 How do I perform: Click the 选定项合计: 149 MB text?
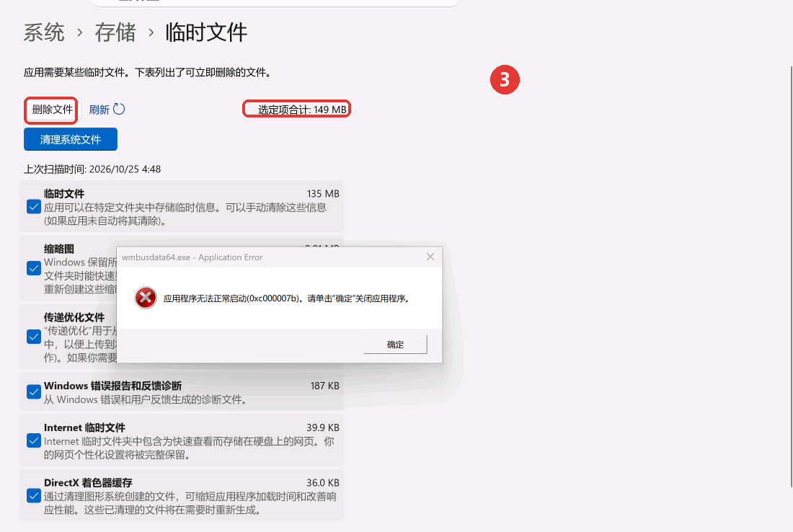tap(302, 110)
